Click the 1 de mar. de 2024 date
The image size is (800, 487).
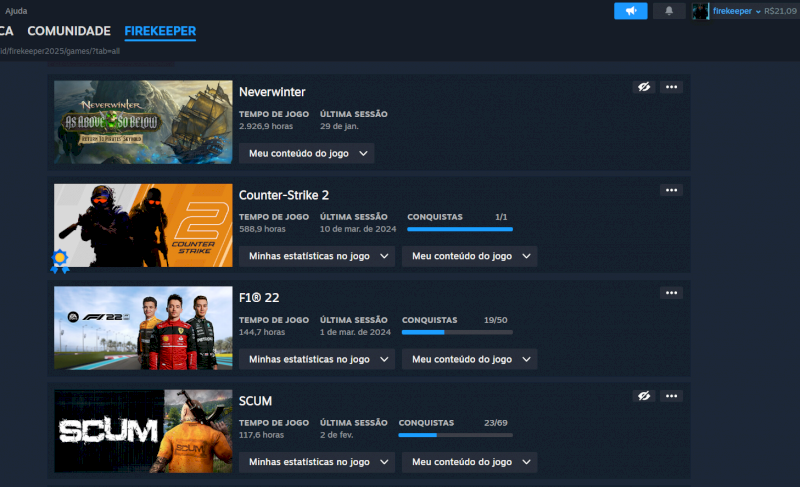click(x=355, y=332)
